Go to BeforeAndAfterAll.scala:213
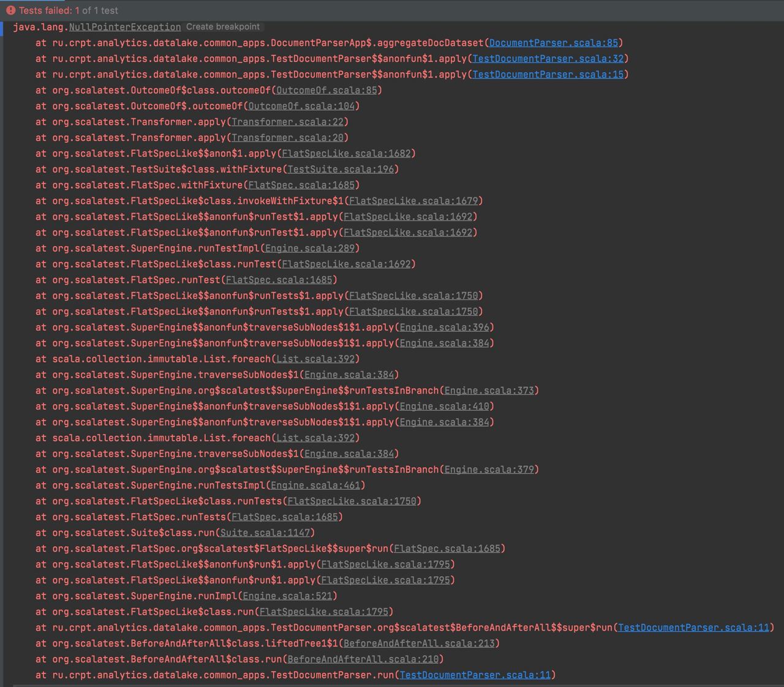 coord(419,644)
